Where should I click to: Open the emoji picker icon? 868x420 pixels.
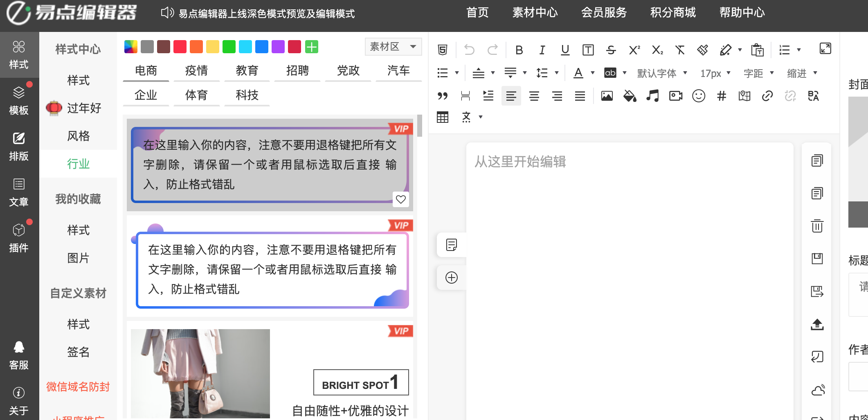pos(699,96)
